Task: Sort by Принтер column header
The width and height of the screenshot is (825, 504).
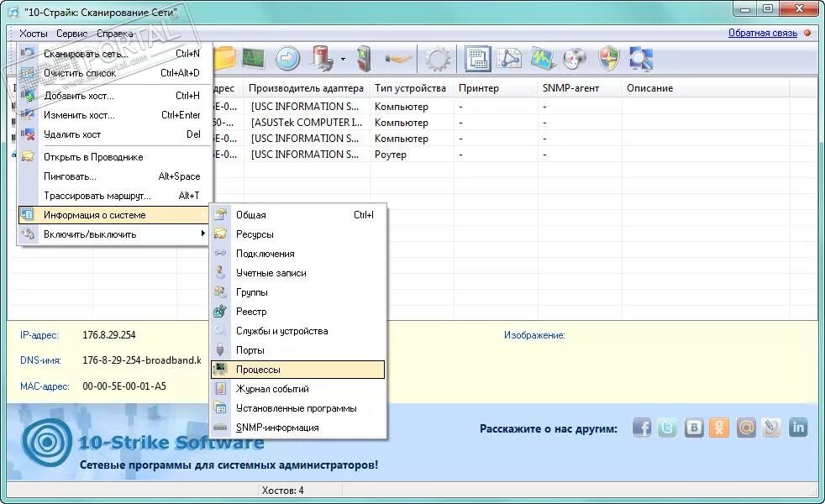Action: pyautogui.click(x=497, y=88)
